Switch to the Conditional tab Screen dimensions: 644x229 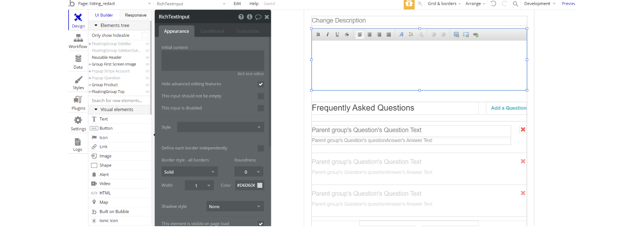tap(212, 31)
